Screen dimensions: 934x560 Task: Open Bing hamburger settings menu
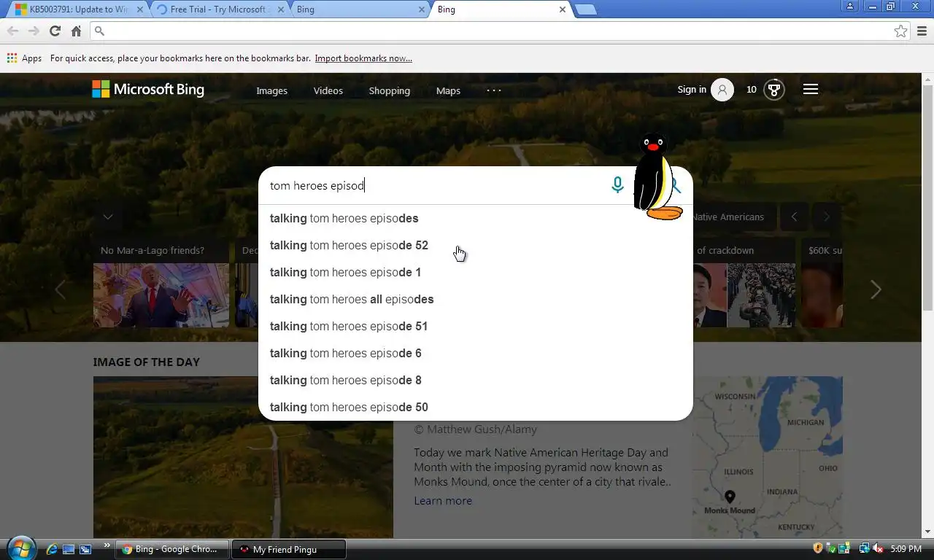(x=811, y=89)
